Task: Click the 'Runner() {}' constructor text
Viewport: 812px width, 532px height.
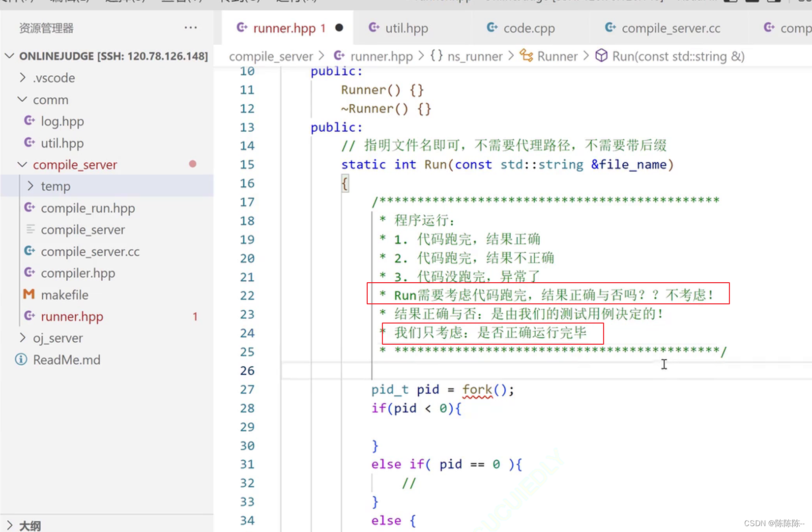Action: [x=382, y=89]
